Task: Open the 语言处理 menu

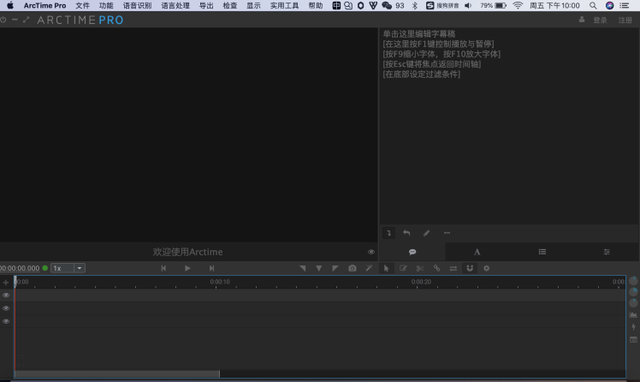Action: [175, 5]
